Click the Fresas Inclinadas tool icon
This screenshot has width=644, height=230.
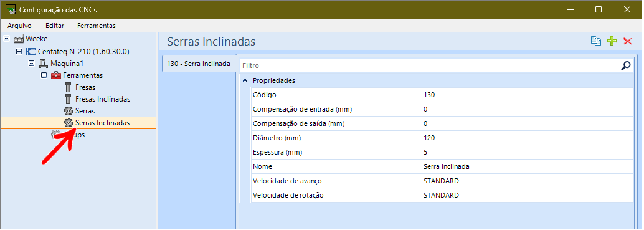pos(68,99)
